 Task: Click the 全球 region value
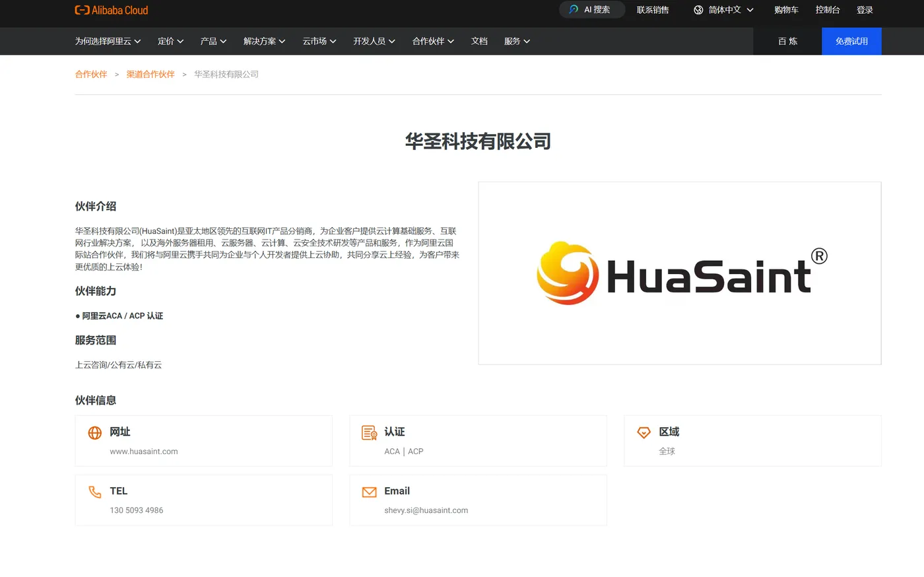tap(667, 452)
